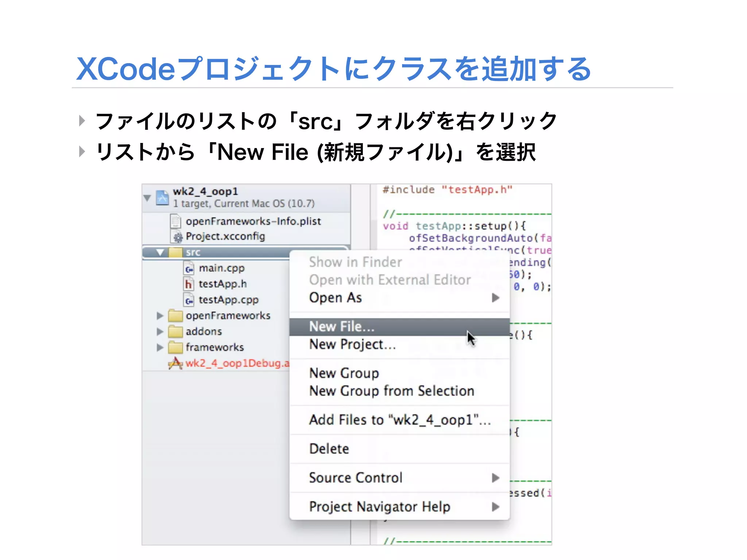The image size is (747, 560).
Task: Click the wk2_4_oop1 Xcode project icon
Action: [x=162, y=198]
